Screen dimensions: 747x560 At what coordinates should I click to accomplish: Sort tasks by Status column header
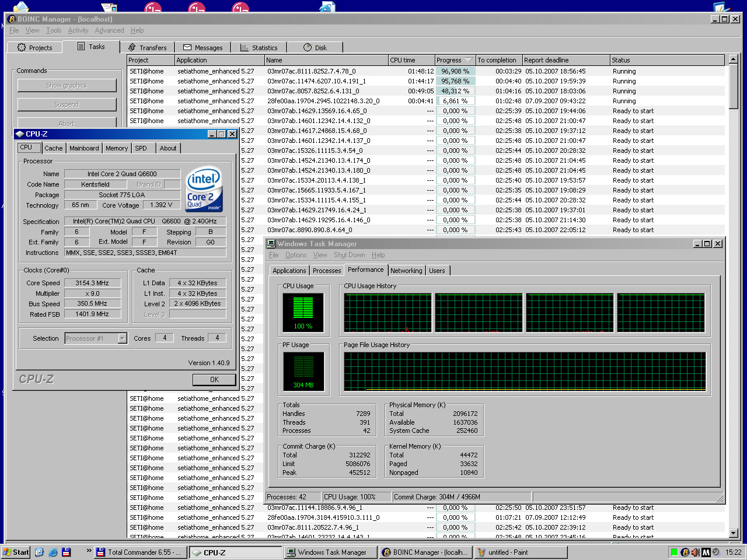(667, 60)
